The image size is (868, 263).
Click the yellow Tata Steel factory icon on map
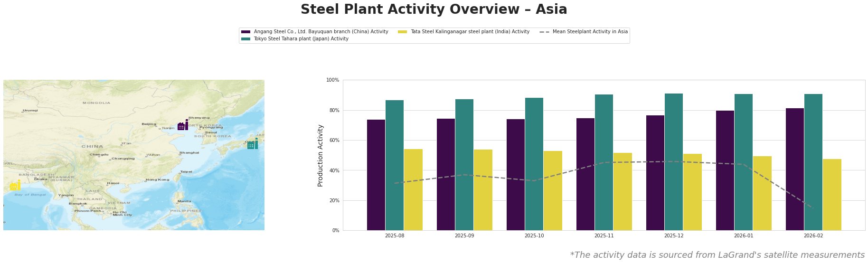15,186
